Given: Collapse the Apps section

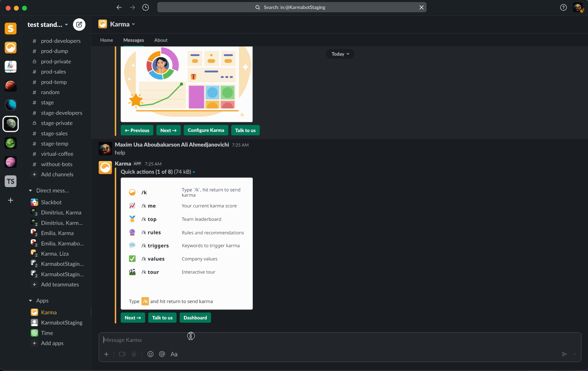Looking at the screenshot, I should (31, 300).
